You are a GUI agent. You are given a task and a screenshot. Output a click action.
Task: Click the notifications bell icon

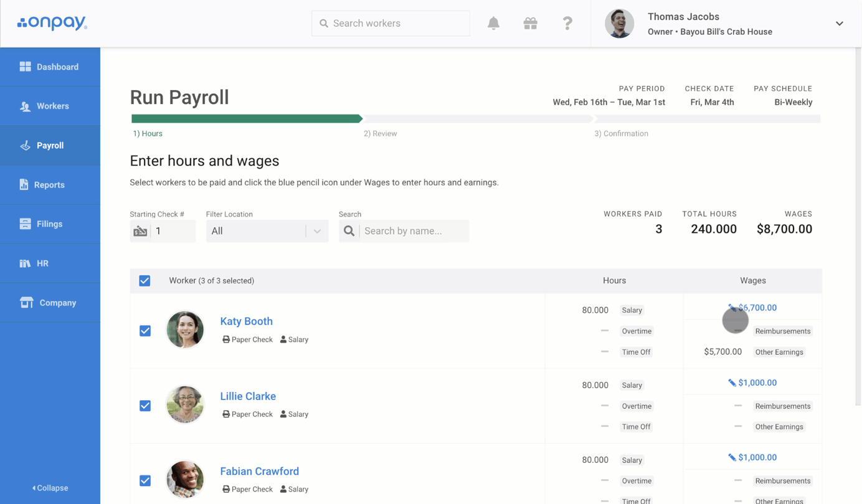[x=493, y=24]
